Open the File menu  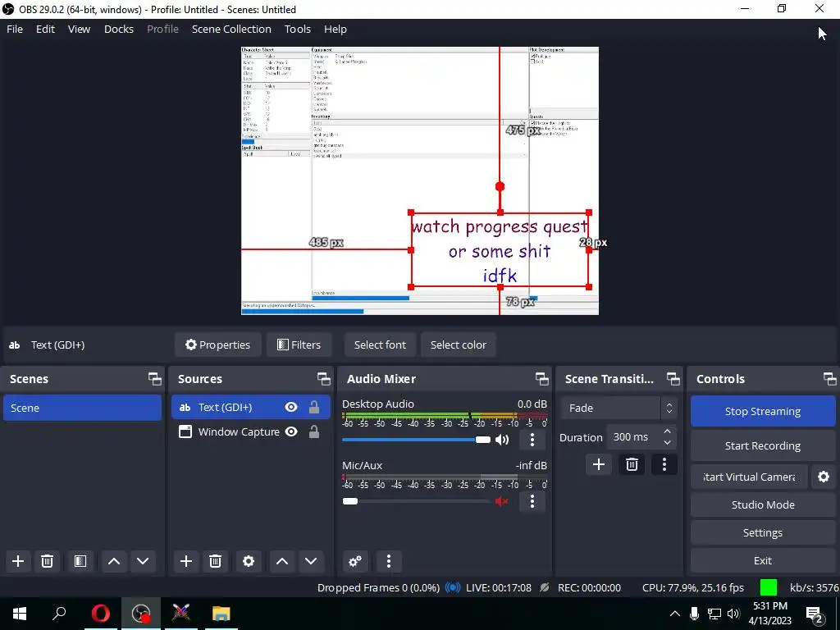click(x=15, y=29)
